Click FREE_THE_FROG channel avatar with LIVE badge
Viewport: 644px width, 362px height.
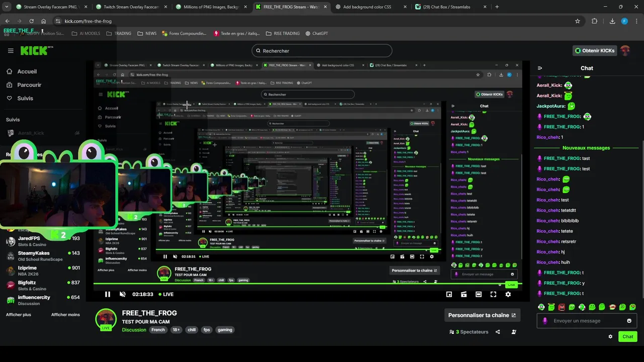coord(106,319)
